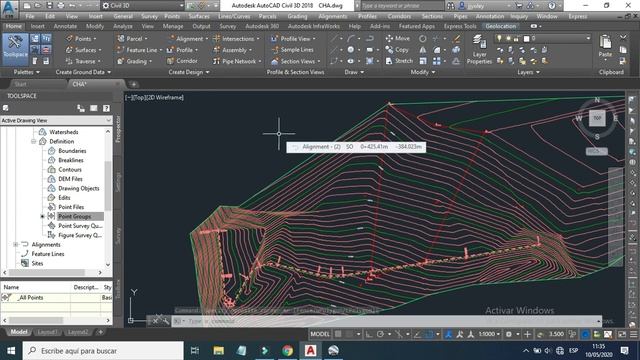
Task: Expand the Point Groups tree node
Action: (42, 216)
